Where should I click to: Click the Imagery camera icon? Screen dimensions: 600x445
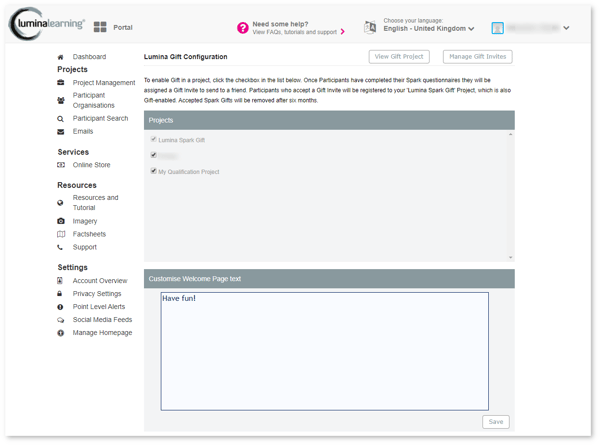point(60,221)
